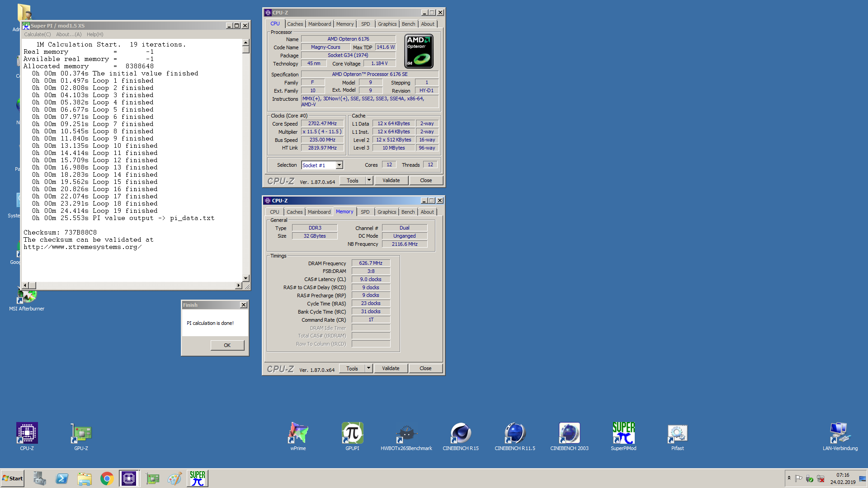Open File Explorer from the taskbar
The height and width of the screenshot is (488, 868).
[x=85, y=479]
